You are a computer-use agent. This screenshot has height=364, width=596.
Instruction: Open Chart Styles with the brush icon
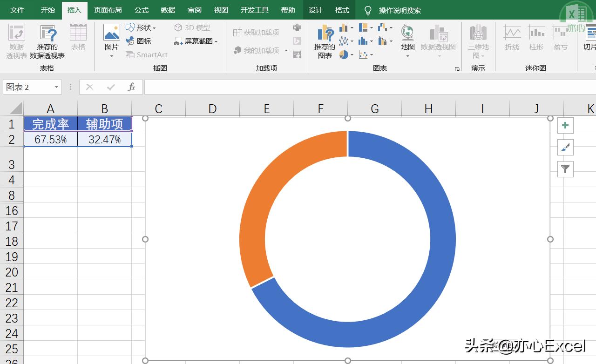point(565,147)
